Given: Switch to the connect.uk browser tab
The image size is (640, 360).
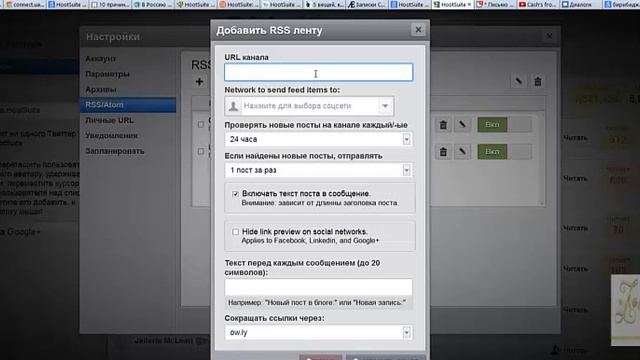Looking at the screenshot, I should point(24,4).
